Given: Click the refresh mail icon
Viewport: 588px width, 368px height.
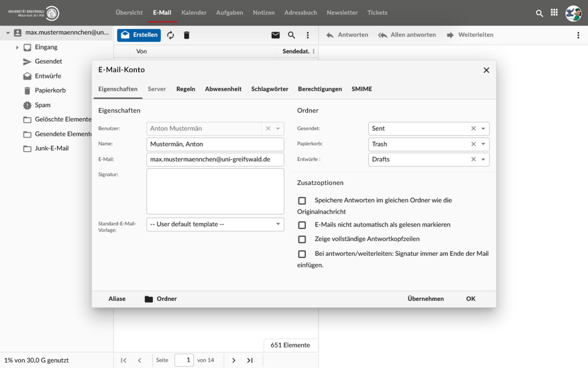Looking at the screenshot, I should pos(171,35).
